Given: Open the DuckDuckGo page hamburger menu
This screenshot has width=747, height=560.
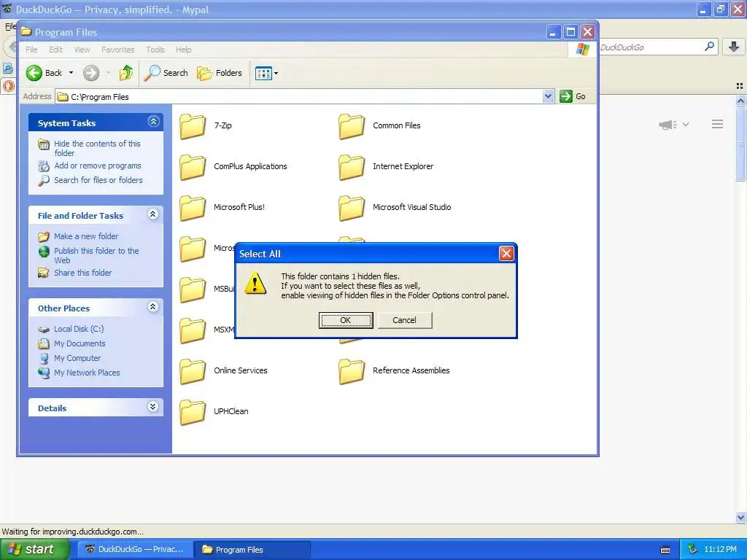Looking at the screenshot, I should 718,124.
